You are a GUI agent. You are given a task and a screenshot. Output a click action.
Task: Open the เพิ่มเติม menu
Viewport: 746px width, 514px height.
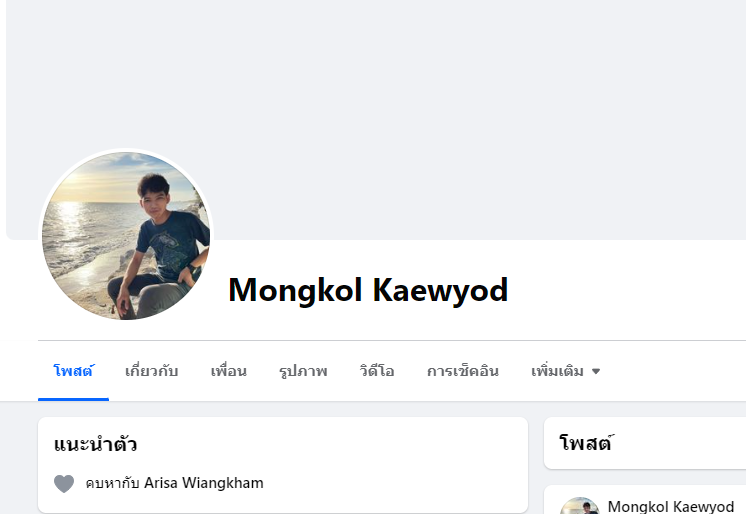click(x=565, y=371)
